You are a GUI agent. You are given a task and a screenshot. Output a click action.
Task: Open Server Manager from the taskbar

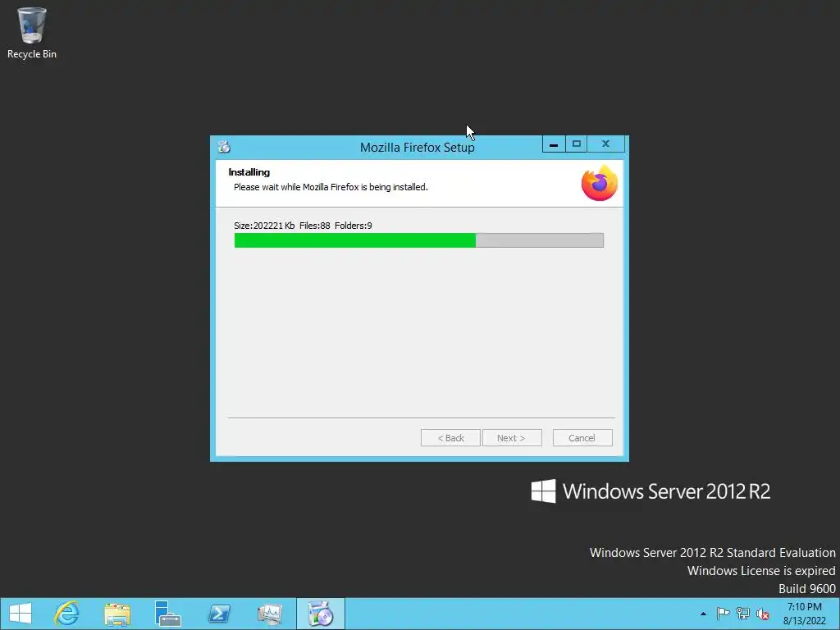tap(167, 614)
